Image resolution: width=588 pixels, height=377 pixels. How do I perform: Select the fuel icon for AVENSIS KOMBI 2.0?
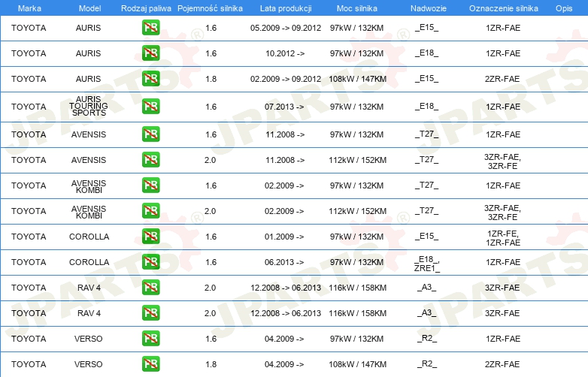pos(150,211)
